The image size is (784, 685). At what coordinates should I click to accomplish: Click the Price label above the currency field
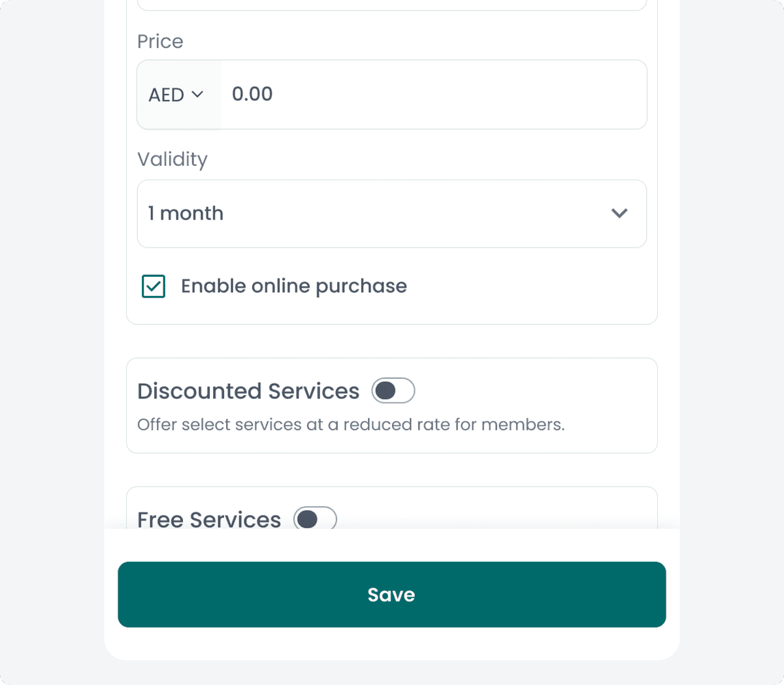coord(160,41)
